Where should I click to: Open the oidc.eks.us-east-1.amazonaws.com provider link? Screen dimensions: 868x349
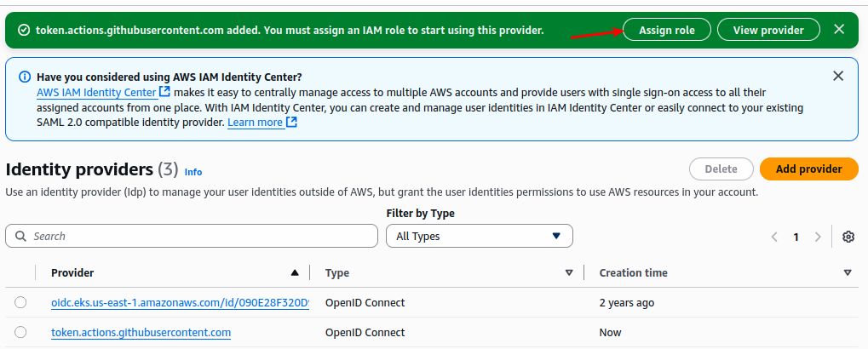(x=180, y=302)
